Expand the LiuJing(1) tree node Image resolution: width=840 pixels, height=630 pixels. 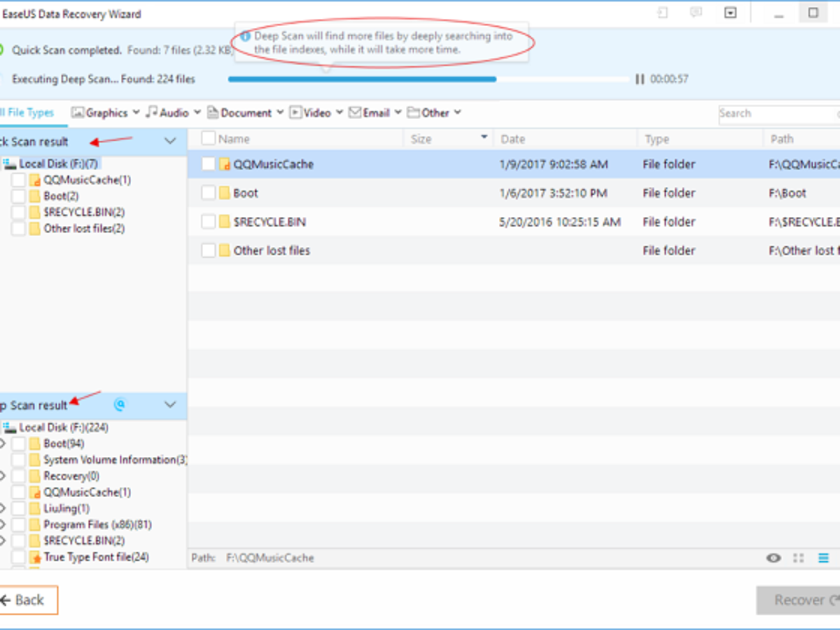[x=2, y=508]
